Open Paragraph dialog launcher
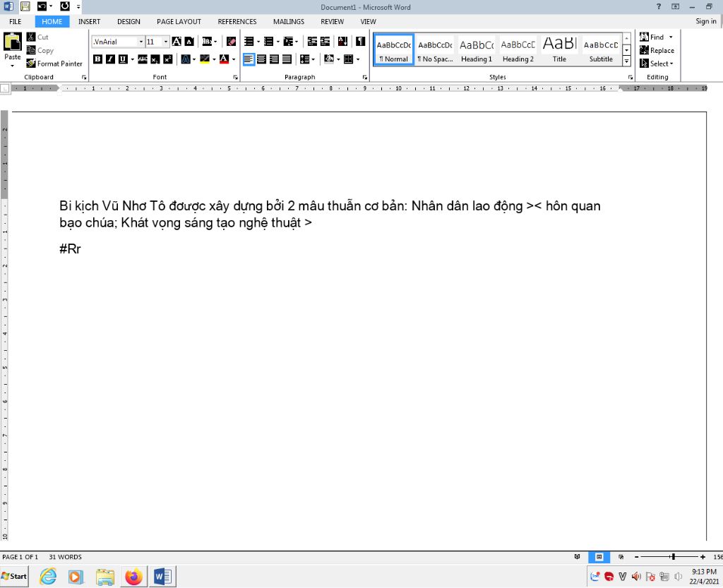 coord(365,78)
